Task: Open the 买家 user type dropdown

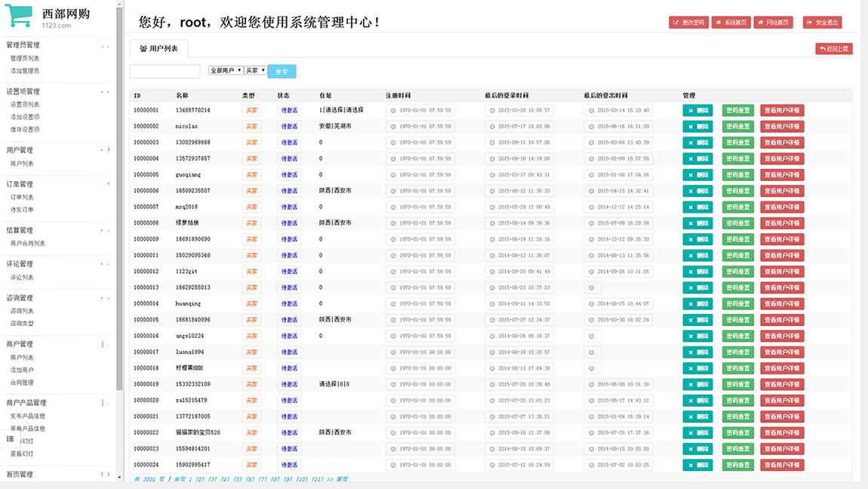Action: tap(255, 70)
